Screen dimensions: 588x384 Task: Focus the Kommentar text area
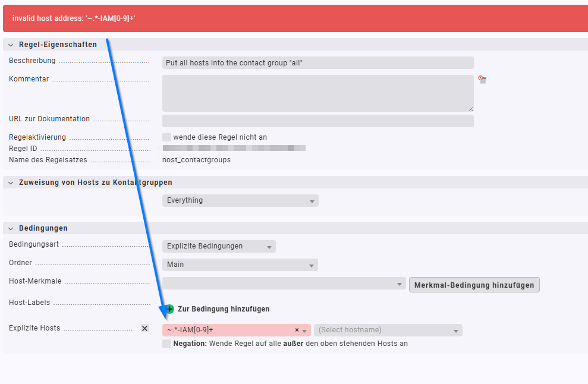[x=317, y=93]
